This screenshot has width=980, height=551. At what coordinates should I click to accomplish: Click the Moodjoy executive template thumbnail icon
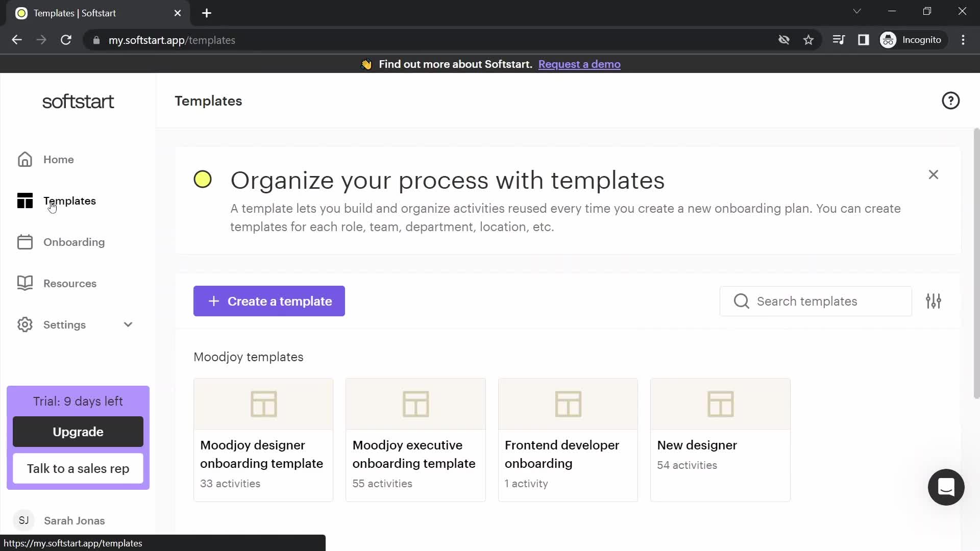point(415,404)
